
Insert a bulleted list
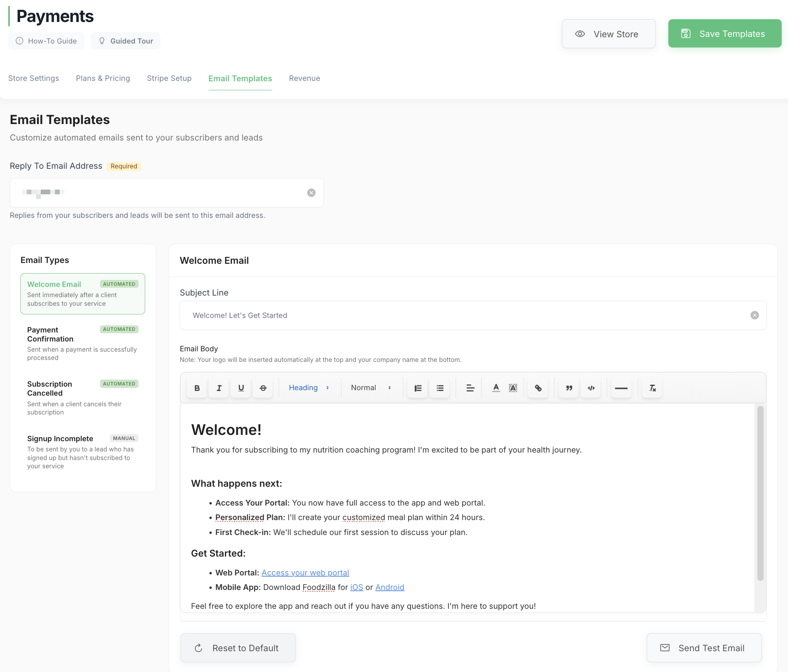440,388
